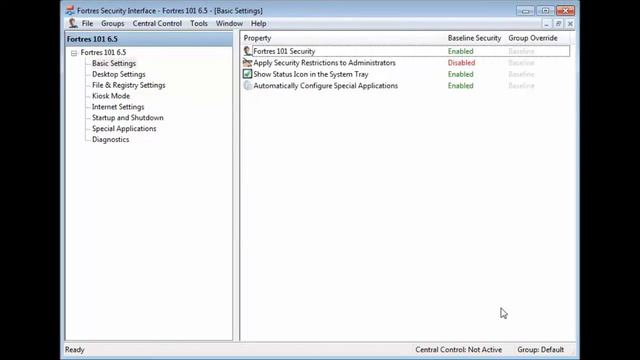Click Group Override cell for Apply Security Restrictions
This screenshot has height=360, width=640.
point(521,62)
